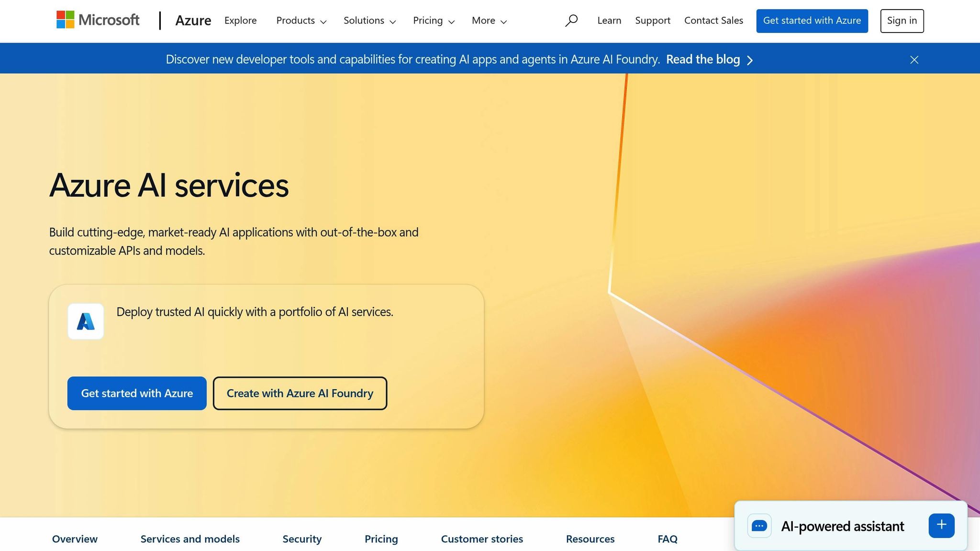980x551 pixels.
Task: Expand the Products dropdown menu
Action: pos(301,21)
